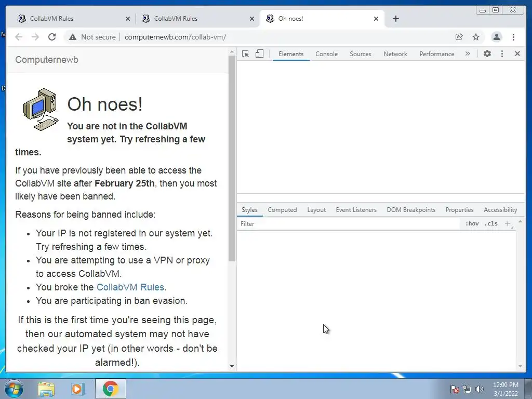Viewport: 532px width, 399px height.
Task: Toggle the DevTools device toolbar
Action: tap(259, 54)
